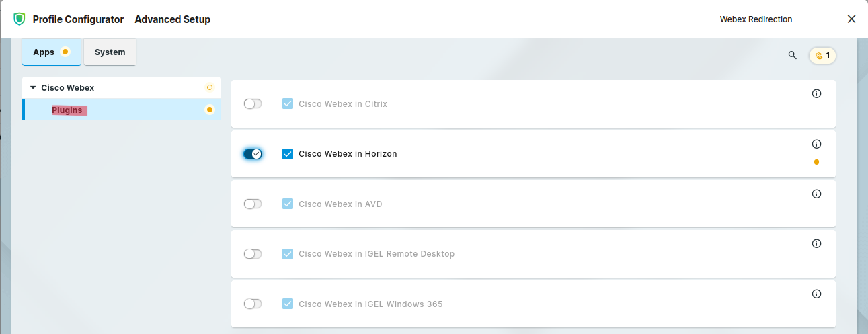Disable the Cisco Webex in Horizon toggle
Image resolution: width=868 pixels, height=334 pixels.
tap(253, 154)
